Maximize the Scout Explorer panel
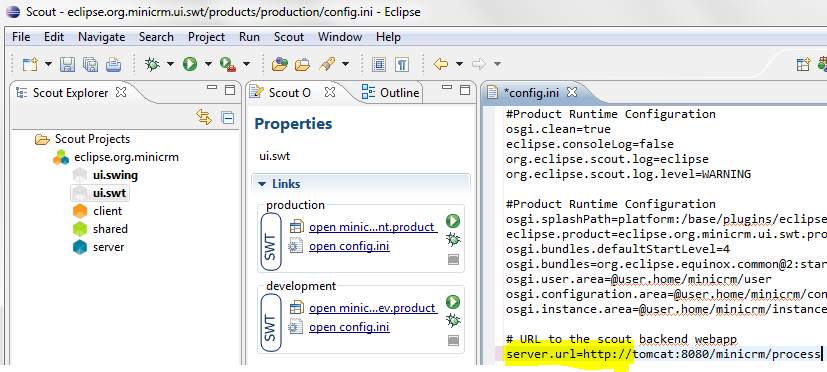This screenshot has height=372, width=827. click(230, 90)
